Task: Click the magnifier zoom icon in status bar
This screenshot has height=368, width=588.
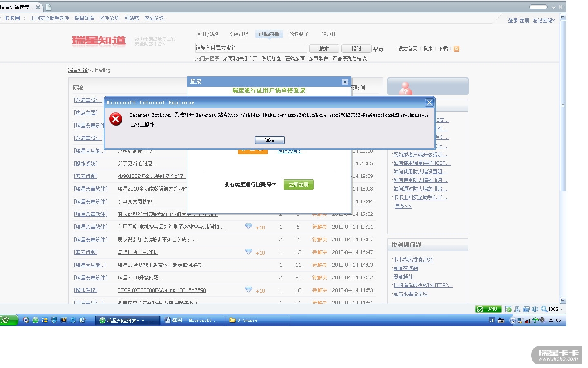Action: coord(544,309)
